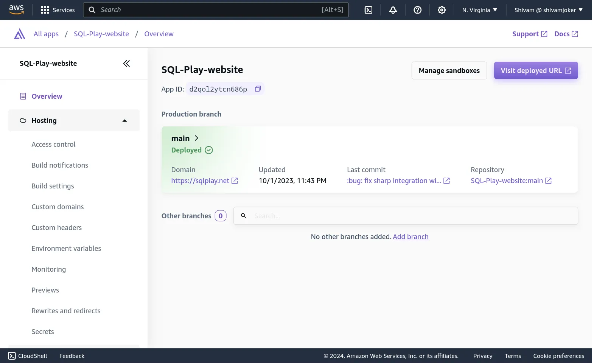Click the AWS logo home icon
594x364 pixels.
click(16, 10)
